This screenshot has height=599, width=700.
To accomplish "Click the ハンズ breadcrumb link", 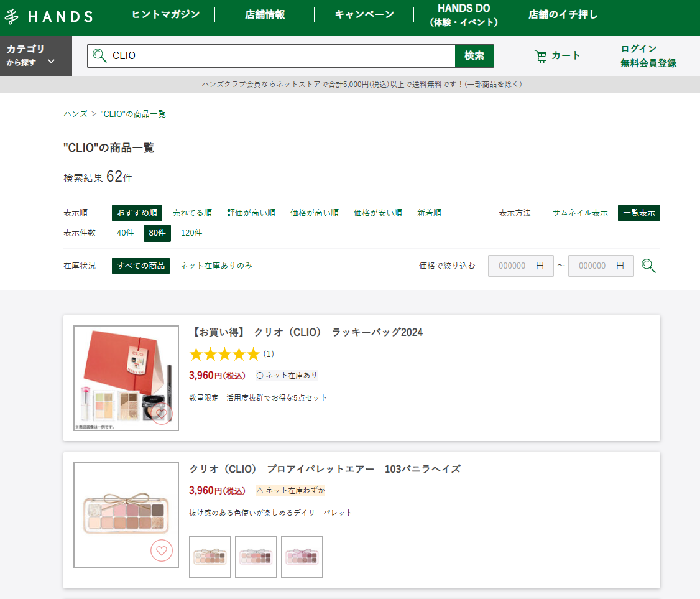I will (75, 114).
